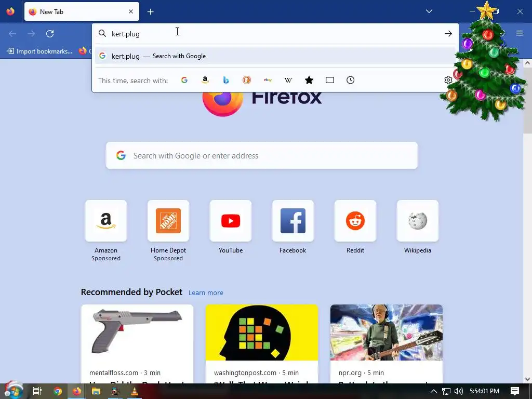Open the network icon in the tray
This screenshot has height=399, width=532.
point(446,391)
